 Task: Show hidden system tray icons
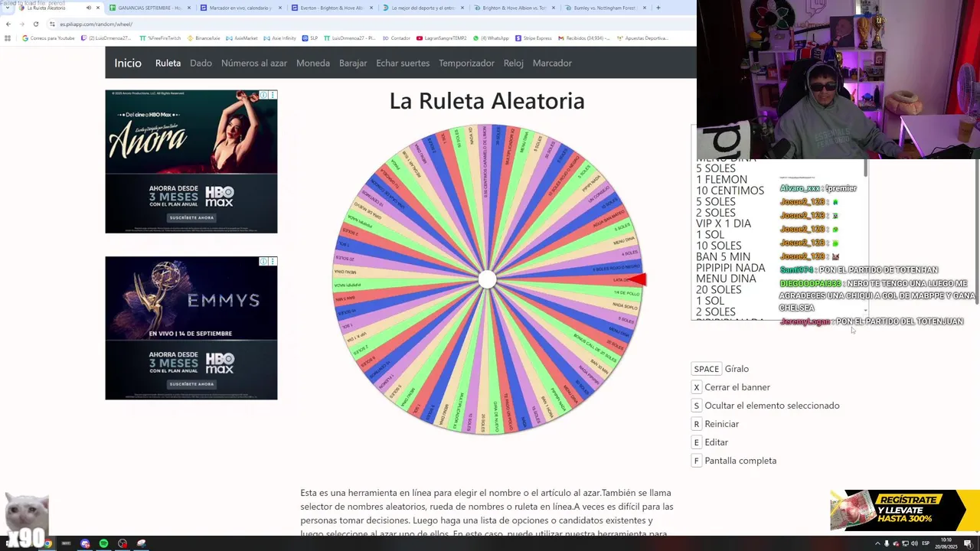click(877, 543)
